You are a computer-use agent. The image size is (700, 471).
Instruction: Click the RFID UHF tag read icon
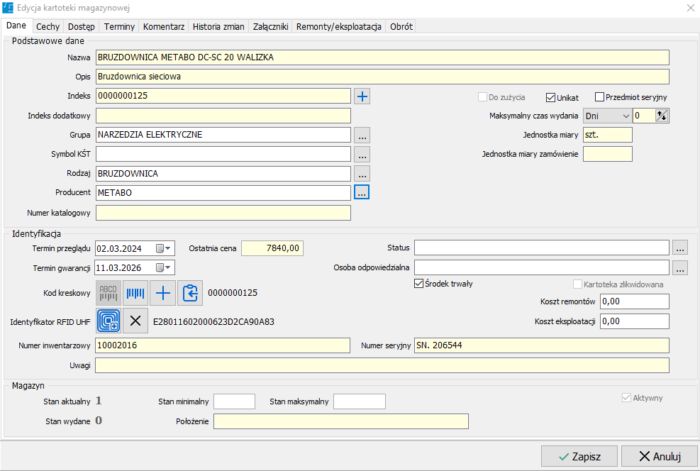coord(108,321)
